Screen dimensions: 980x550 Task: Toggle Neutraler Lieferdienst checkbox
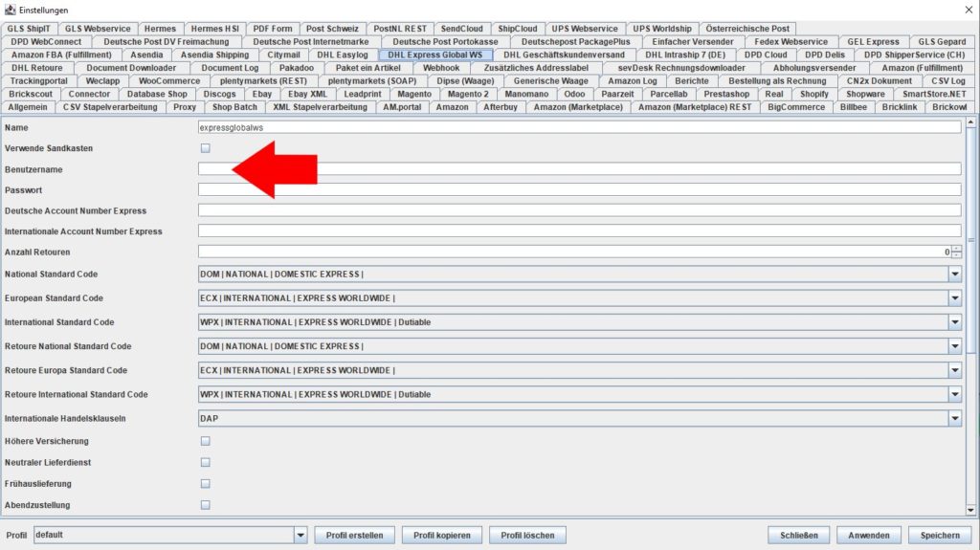(205, 463)
